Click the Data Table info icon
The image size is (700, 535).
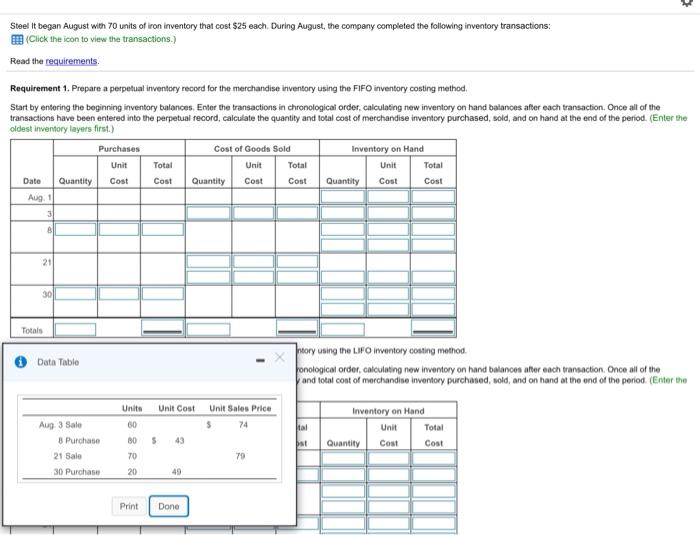click(x=21, y=362)
